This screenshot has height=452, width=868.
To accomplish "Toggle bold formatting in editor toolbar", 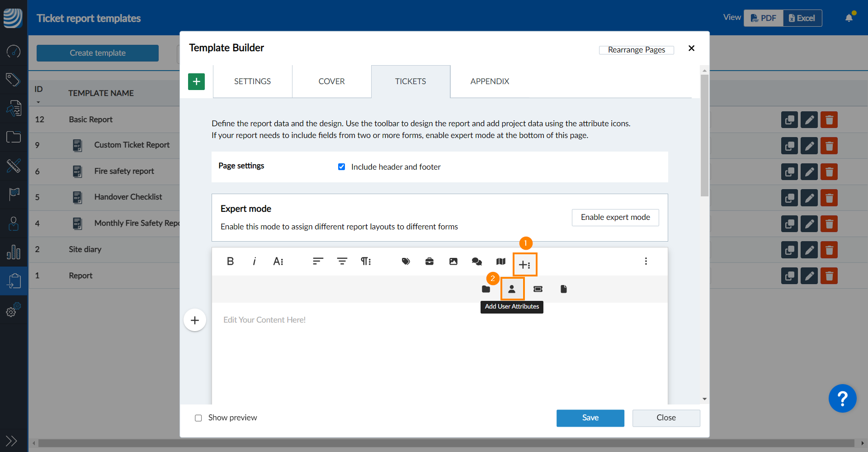I will point(230,262).
